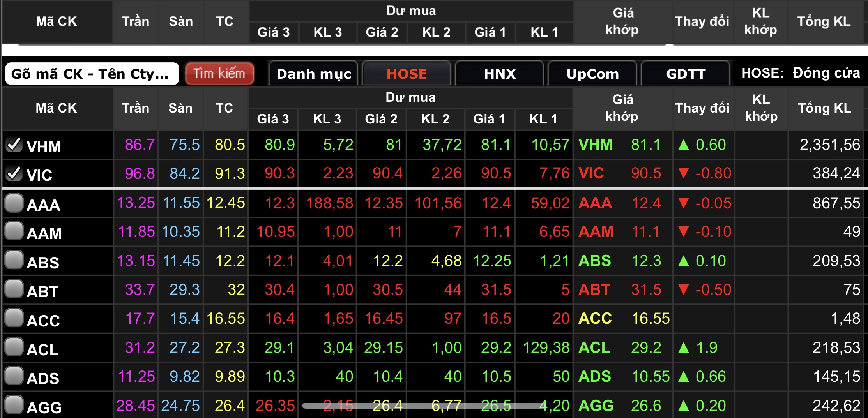Click the Trần column header in table
Image resolution: width=868 pixels, height=418 pixels.
point(135,108)
